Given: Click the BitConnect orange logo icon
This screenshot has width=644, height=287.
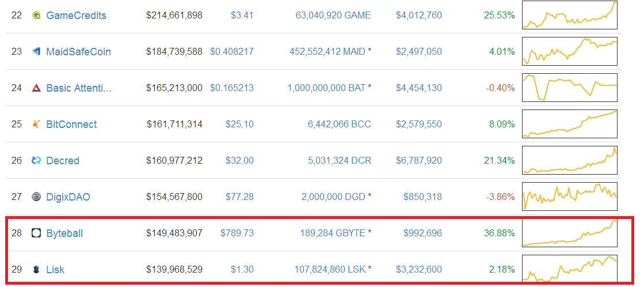Looking at the screenshot, I should pos(36,124).
